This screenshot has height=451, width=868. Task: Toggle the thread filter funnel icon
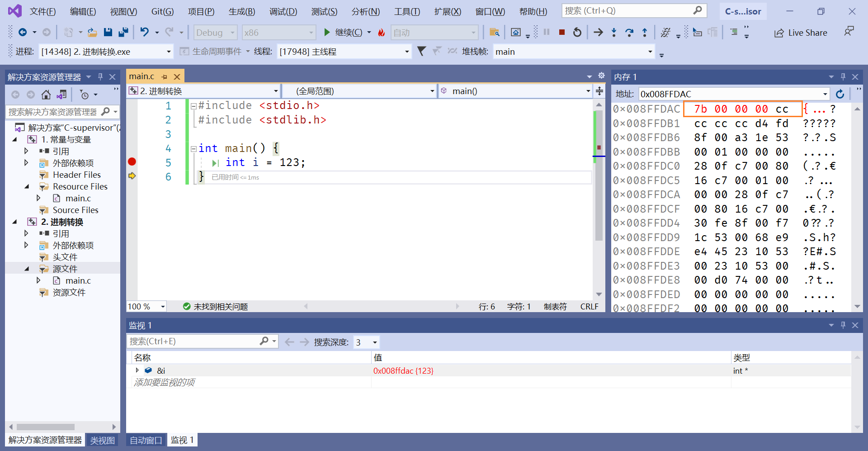(421, 51)
